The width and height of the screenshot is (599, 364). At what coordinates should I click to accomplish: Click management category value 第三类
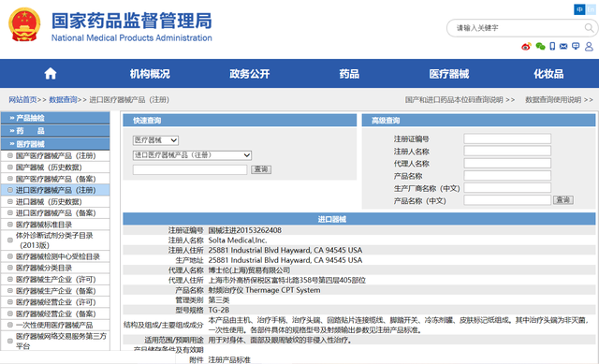click(x=218, y=299)
